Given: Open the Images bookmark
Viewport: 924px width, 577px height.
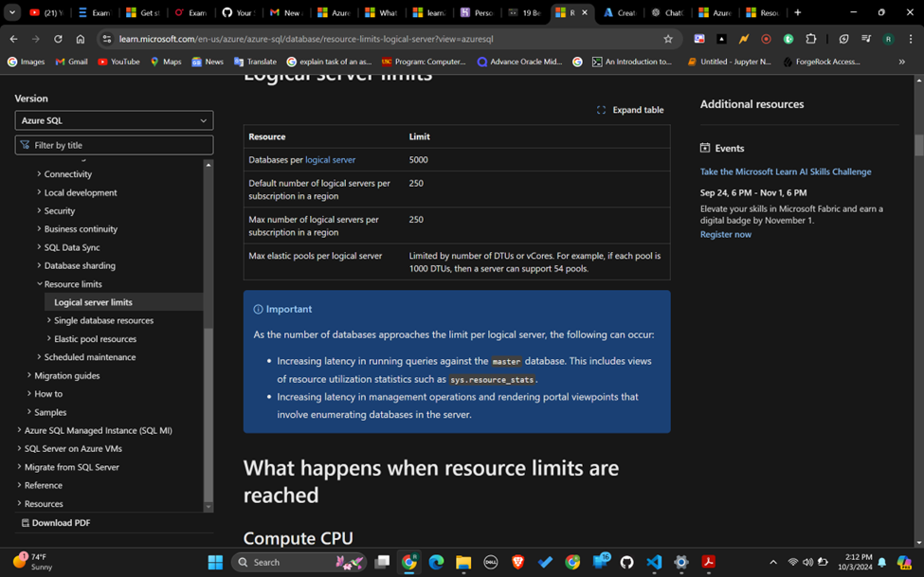Looking at the screenshot, I should [x=26, y=62].
